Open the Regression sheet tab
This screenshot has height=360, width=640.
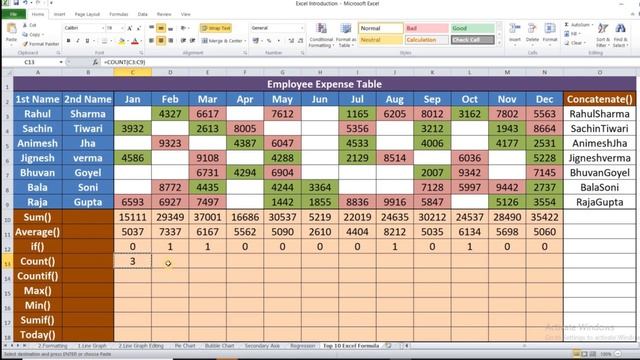pos(303,346)
